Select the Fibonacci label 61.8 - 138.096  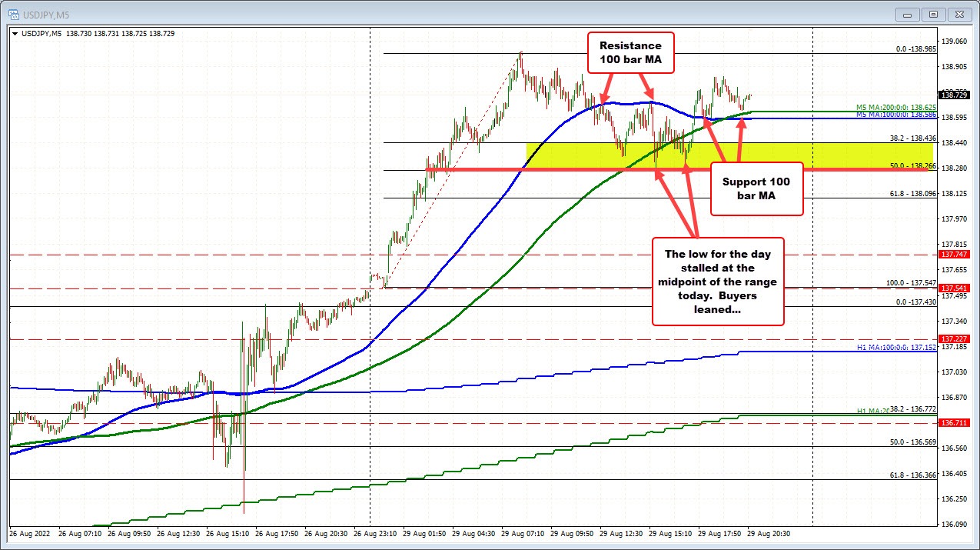[x=915, y=193]
